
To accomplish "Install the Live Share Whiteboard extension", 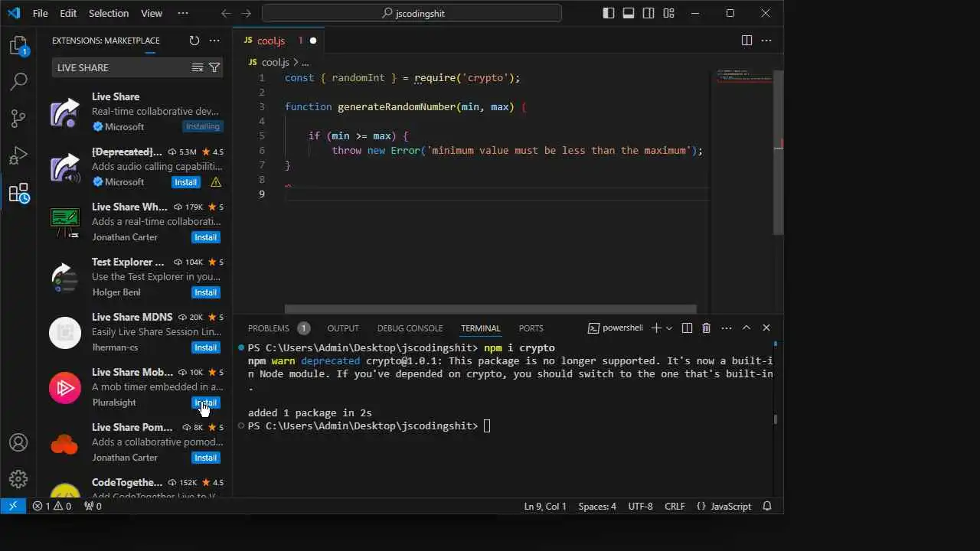I will point(206,237).
